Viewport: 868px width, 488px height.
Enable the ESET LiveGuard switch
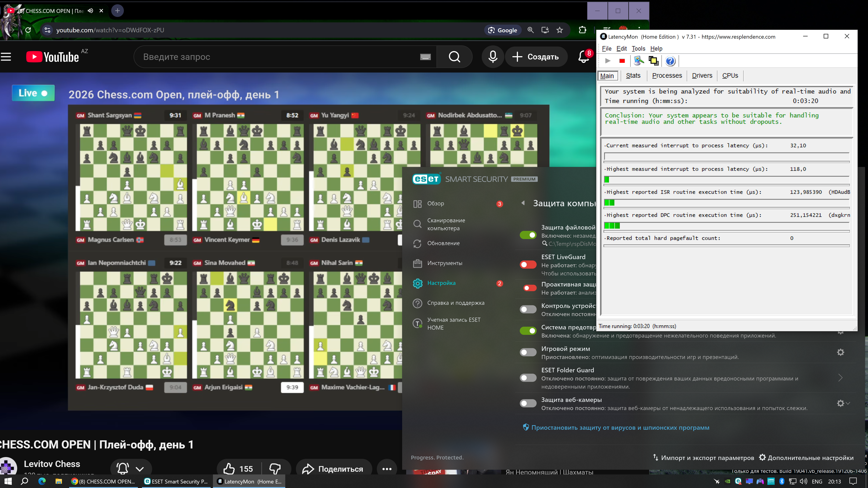coord(528,265)
